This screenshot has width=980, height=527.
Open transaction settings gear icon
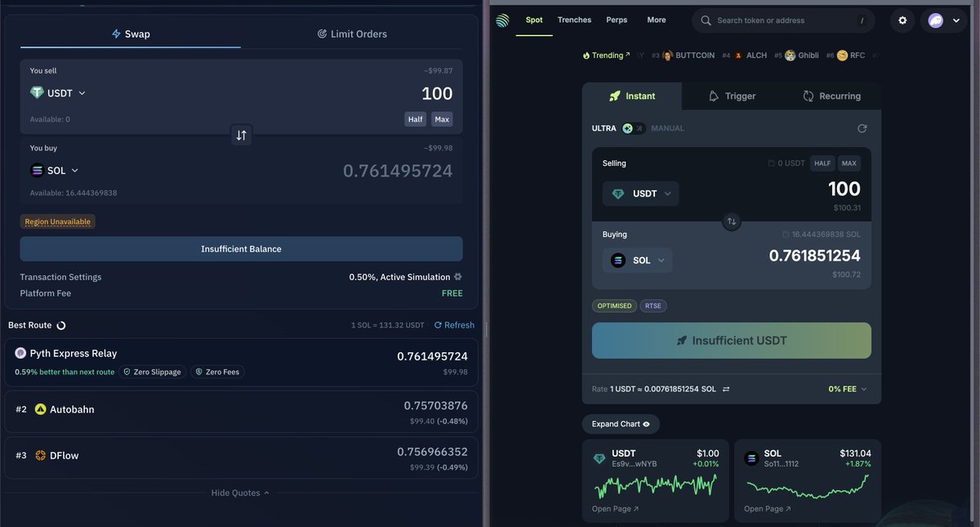point(457,277)
